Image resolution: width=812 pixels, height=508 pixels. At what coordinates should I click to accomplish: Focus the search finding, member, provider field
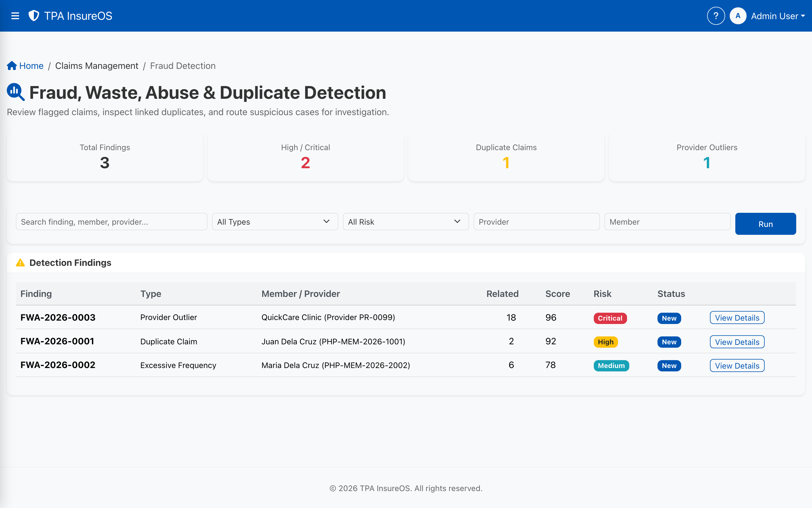(111, 222)
